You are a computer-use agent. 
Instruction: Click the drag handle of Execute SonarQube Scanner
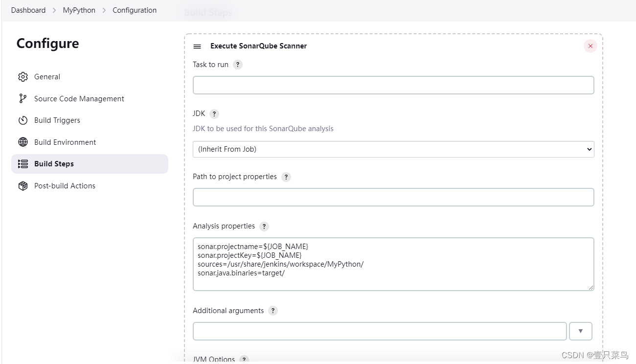(x=197, y=46)
